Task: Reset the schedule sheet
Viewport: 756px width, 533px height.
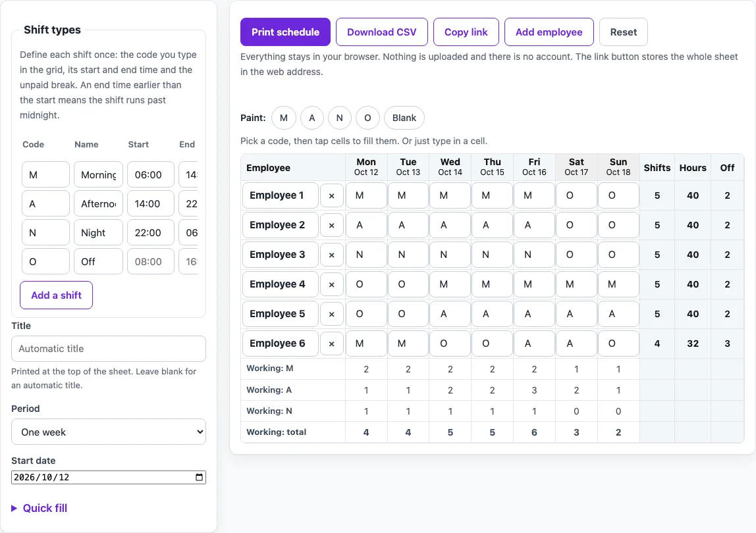Action: (x=624, y=32)
